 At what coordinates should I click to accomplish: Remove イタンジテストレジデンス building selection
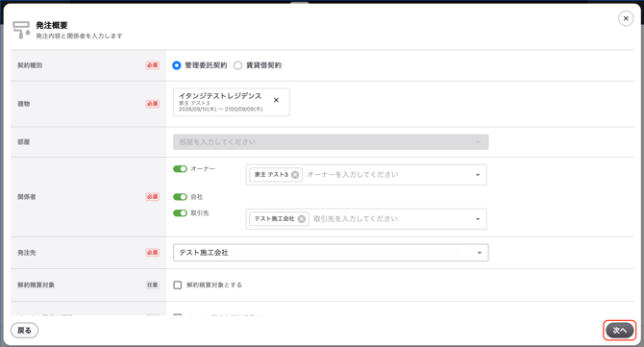tap(276, 100)
